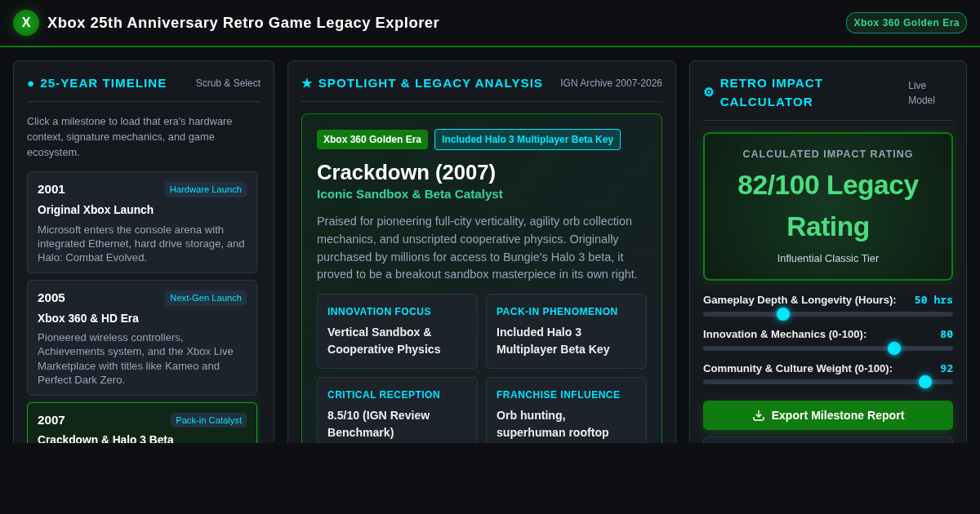This screenshot has height=514, width=980.
Task: Click the Hardware Launch tag
Action: click(206, 189)
